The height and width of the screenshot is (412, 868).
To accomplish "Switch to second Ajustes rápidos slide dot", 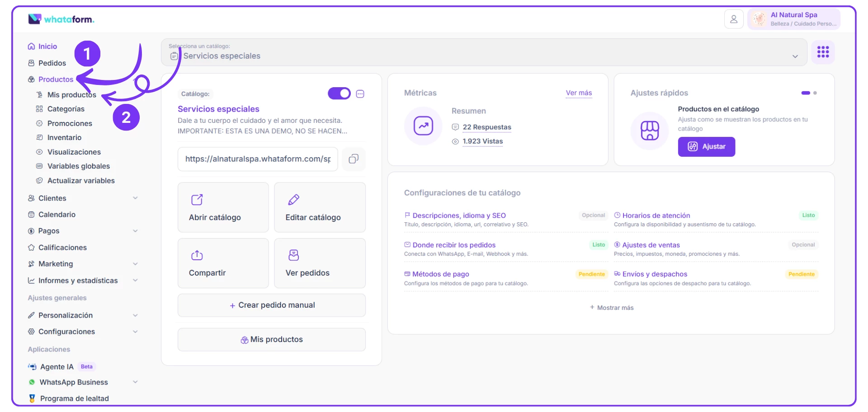I will [815, 93].
